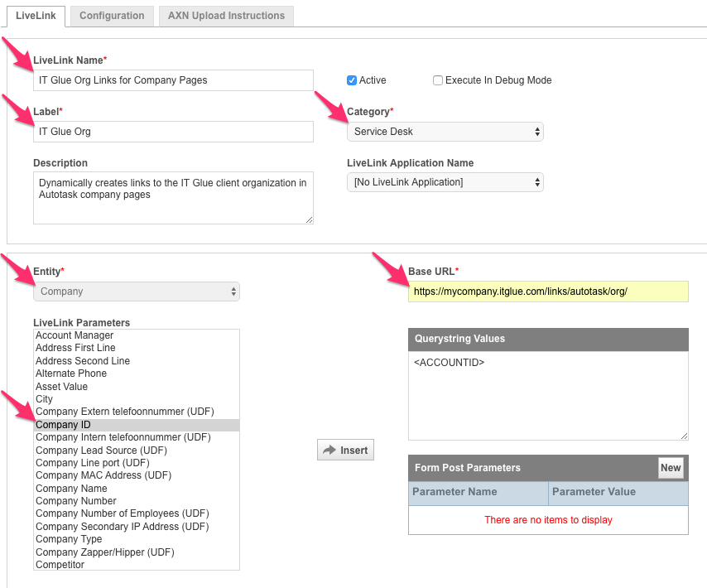Click New in Form Post Parameters
The image size is (707, 588).
671,468
